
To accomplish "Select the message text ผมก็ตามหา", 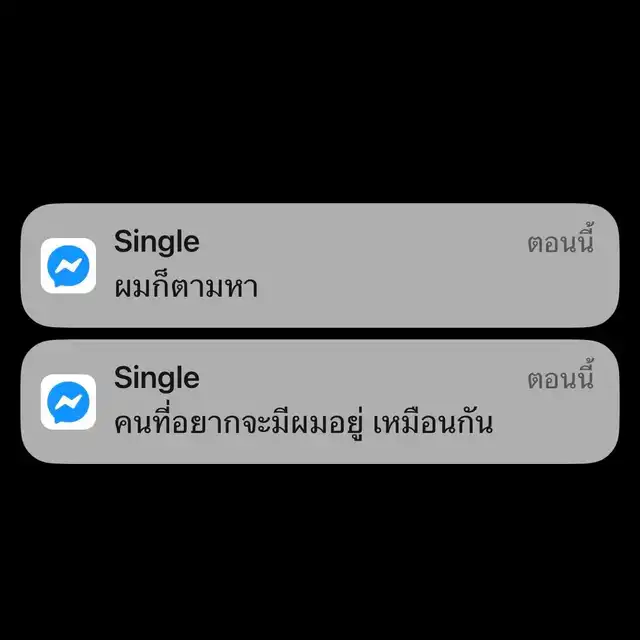I will (x=186, y=287).
